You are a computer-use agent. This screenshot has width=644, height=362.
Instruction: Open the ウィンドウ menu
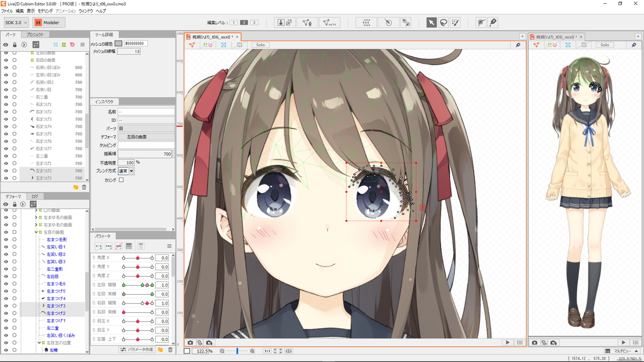pyautogui.click(x=86, y=11)
